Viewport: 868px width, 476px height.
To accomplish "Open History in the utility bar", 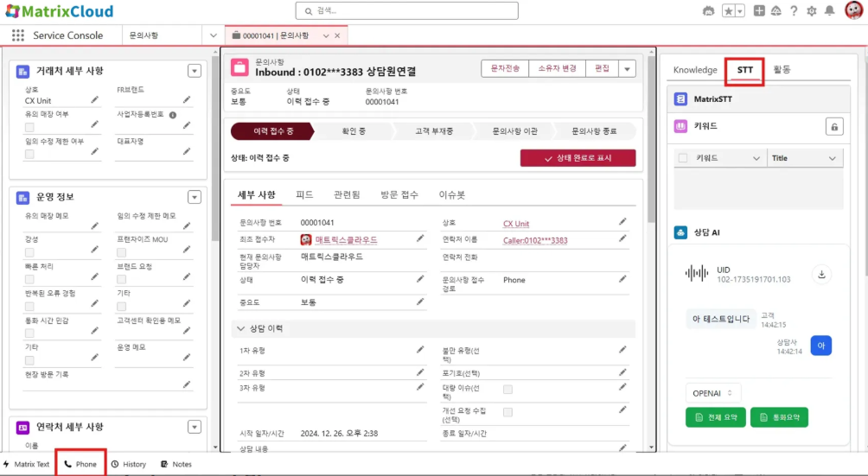I will click(x=128, y=464).
